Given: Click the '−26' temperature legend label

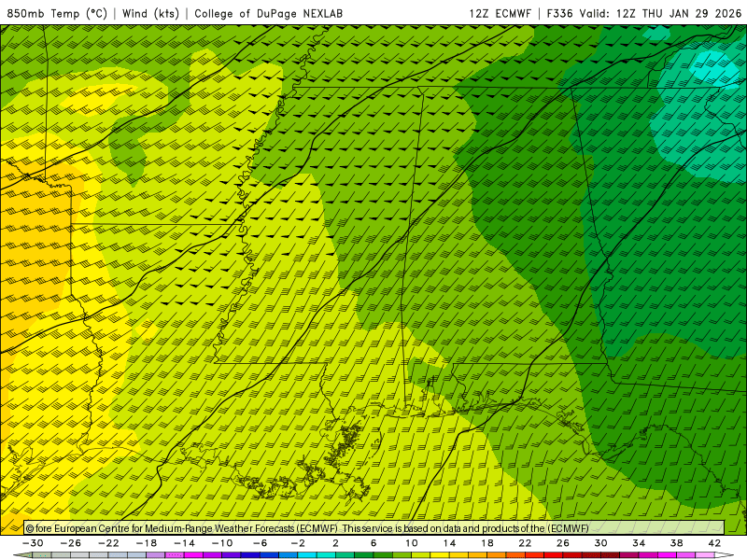Looking at the screenshot, I should (x=71, y=543).
